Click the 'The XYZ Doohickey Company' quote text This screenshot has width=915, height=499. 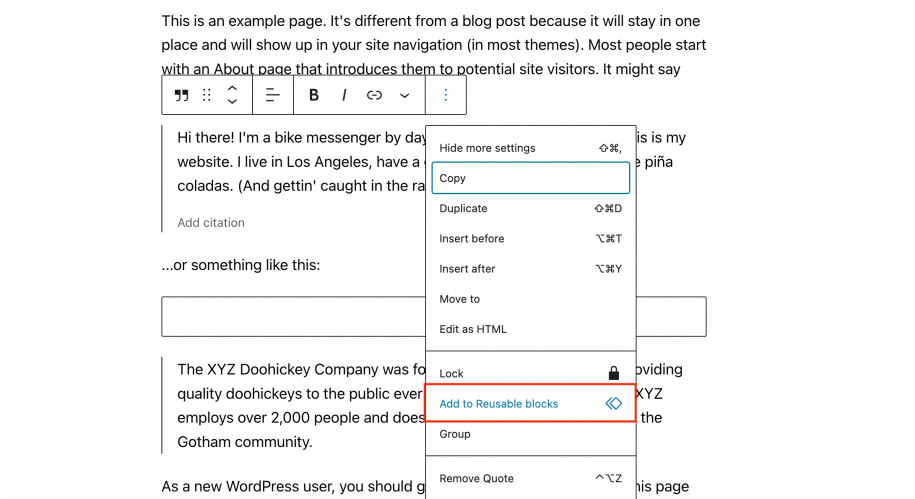coord(301,406)
